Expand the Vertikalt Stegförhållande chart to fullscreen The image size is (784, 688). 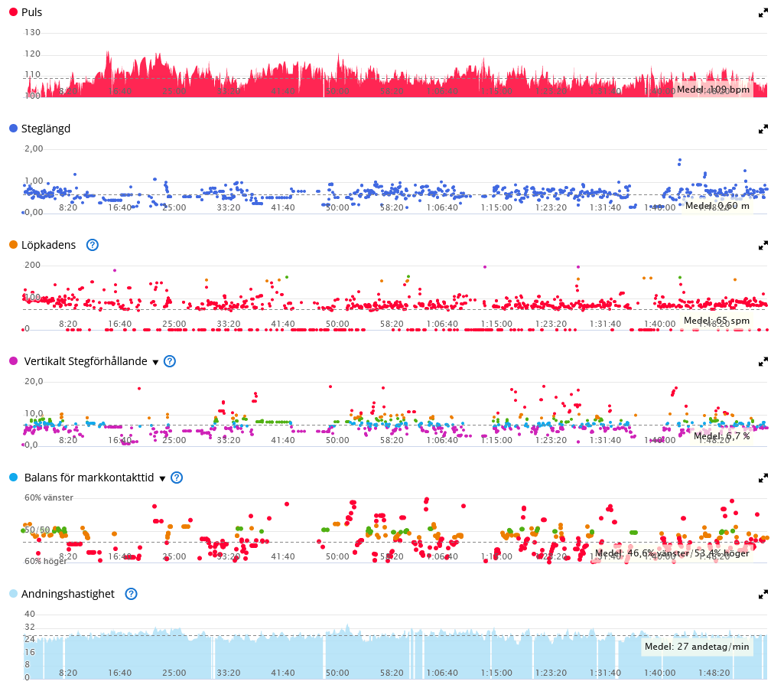point(763,362)
